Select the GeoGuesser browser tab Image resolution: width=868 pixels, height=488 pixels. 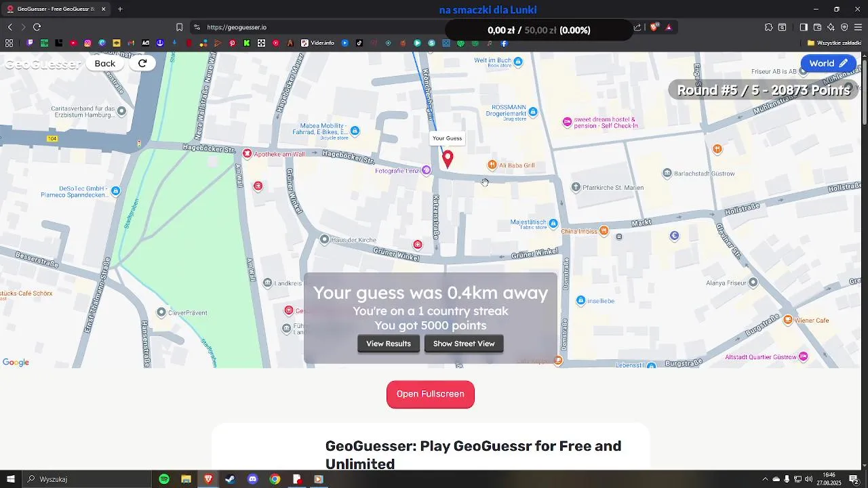tap(56, 9)
